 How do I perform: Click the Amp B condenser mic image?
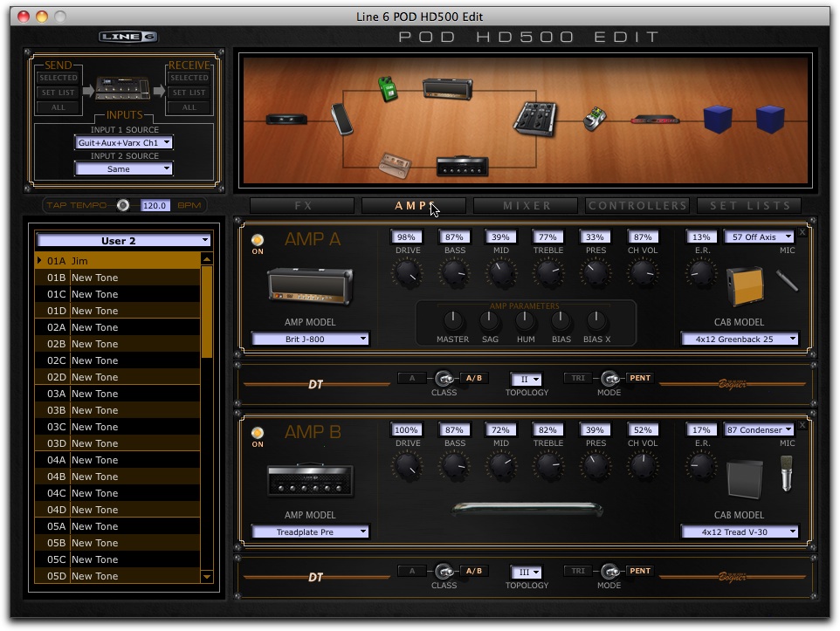787,473
